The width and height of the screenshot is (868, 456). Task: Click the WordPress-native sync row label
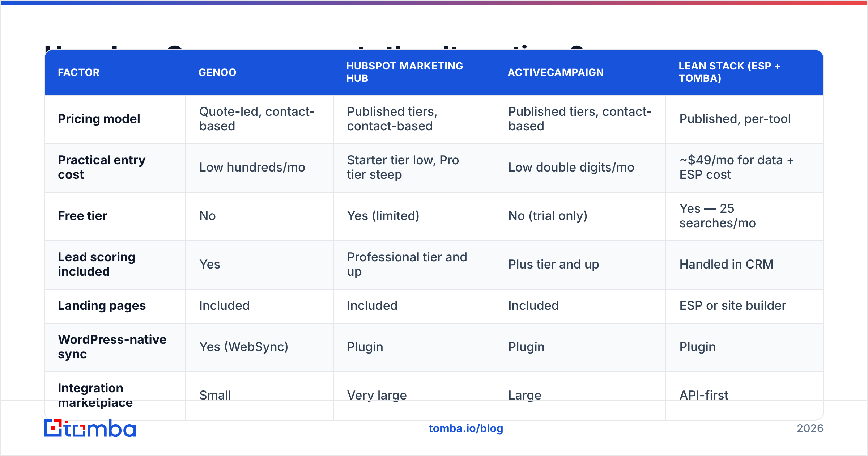112,347
